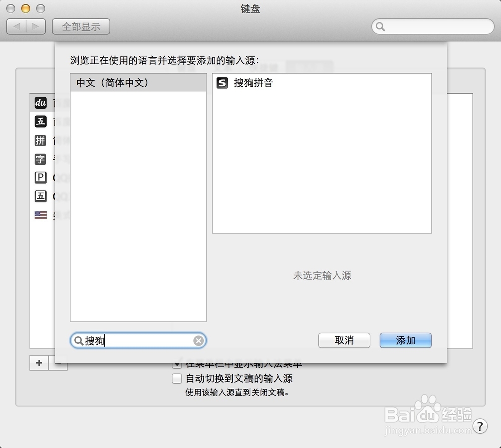
Task: Click the 全部显示 button
Action: click(81, 26)
